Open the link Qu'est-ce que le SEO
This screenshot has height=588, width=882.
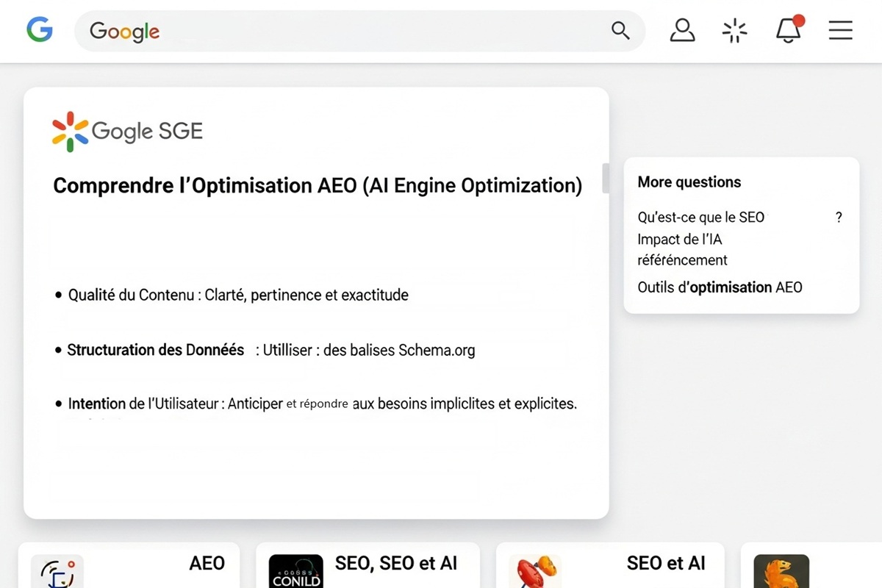point(700,218)
